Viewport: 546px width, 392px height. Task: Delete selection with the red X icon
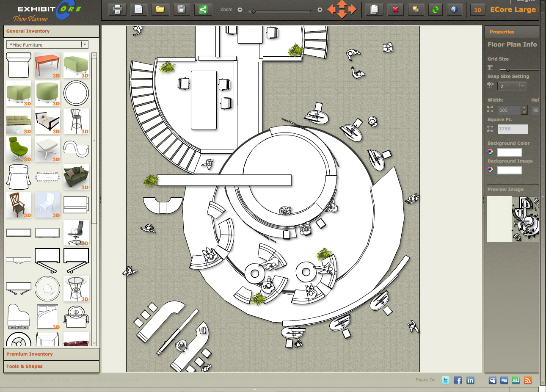point(395,9)
